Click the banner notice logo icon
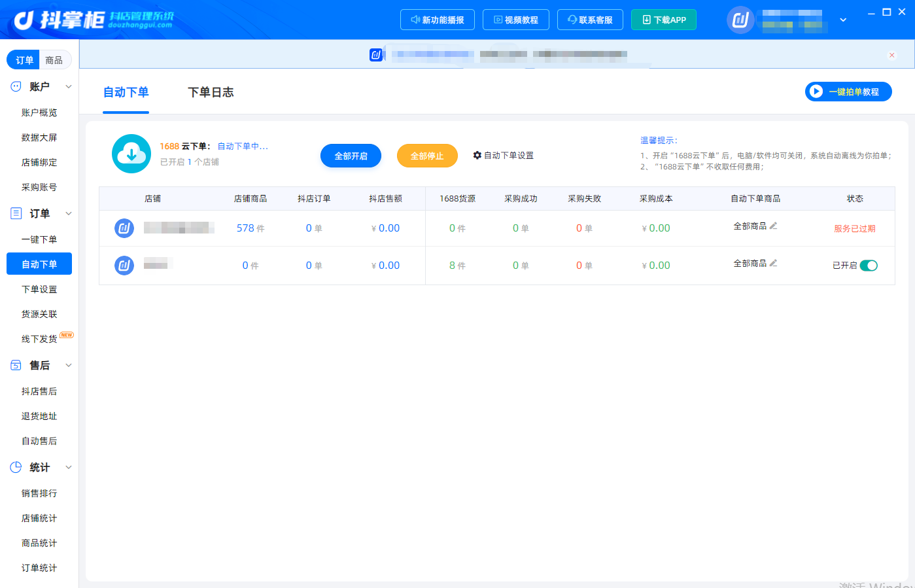915x588 pixels. [x=375, y=55]
